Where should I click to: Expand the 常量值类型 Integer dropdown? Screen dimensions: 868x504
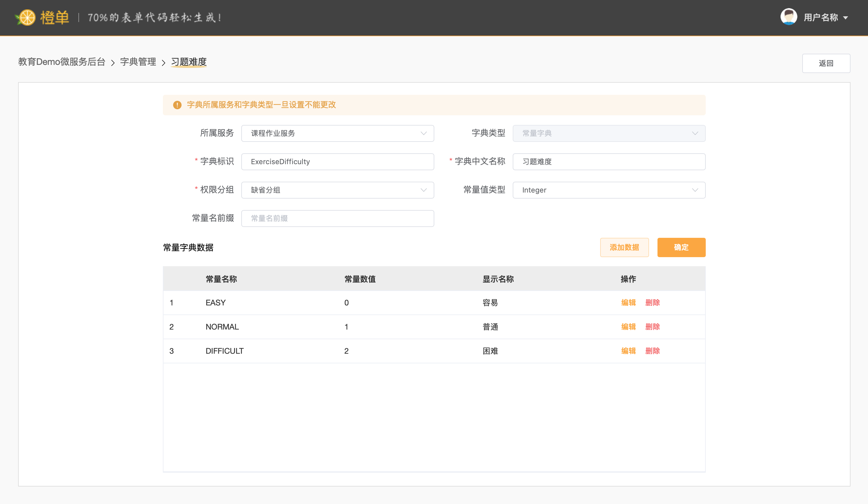coord(609,190)
